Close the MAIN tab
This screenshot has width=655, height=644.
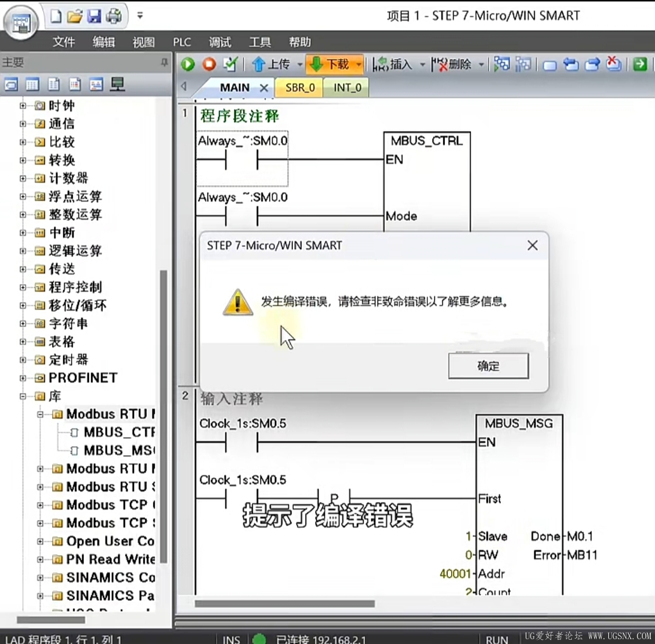[264, 88]
